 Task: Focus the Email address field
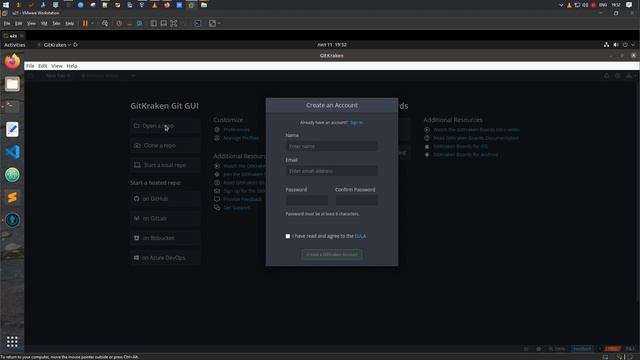pos(331,171)
